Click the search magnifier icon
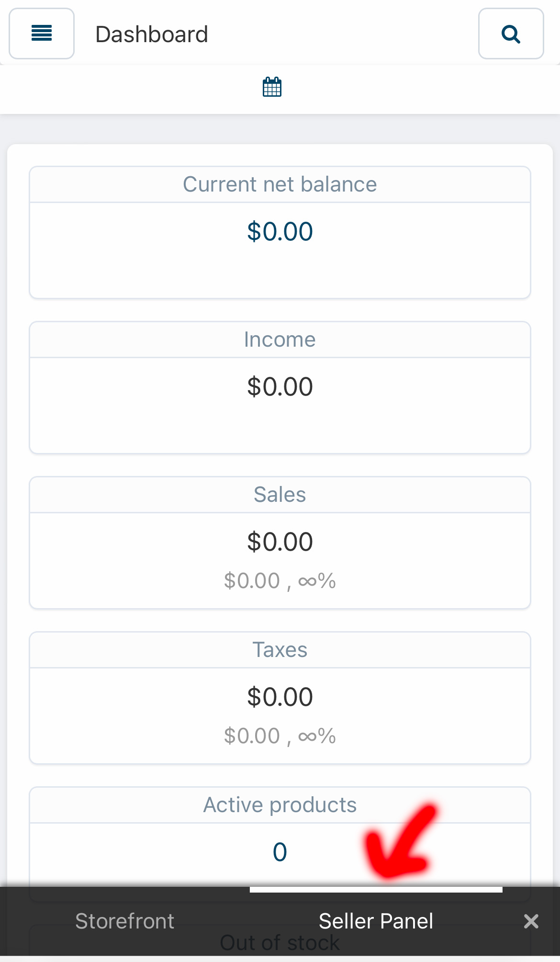This screenshot has width=560, height=962. point(511,34)
